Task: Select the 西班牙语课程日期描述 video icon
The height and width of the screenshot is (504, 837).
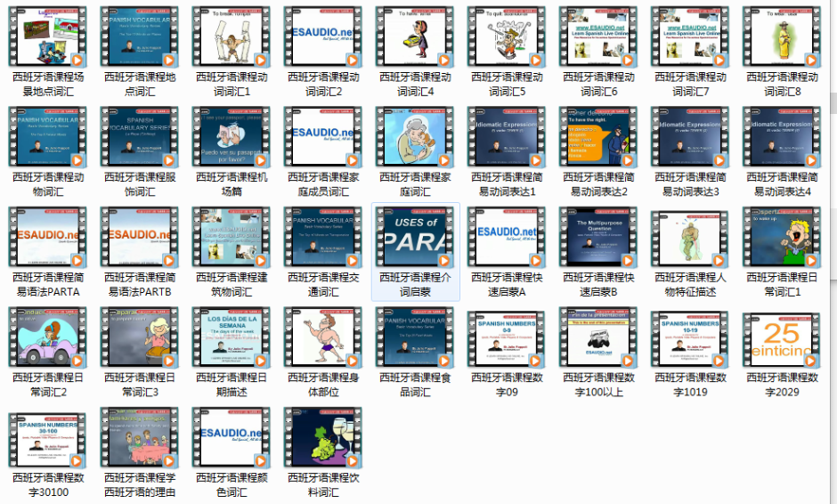Action: point(231,337)
